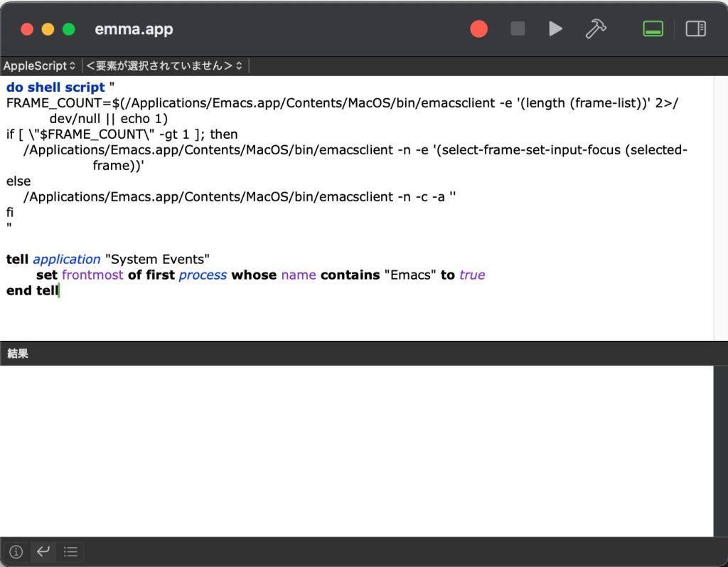This screenshot has width=728, height=567.
Task: Click the FRAME_COUNT= line in the editor
Action: (x=342, y=103)
